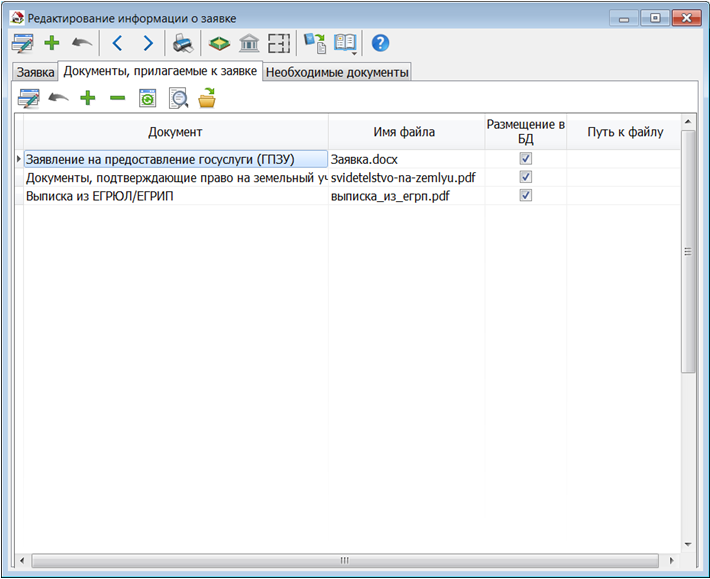The height and width of the screenshot is (579, 710).
Task: Click the printer icon in top toolbar
Action: pyautogui.click(x=181, y=43)
